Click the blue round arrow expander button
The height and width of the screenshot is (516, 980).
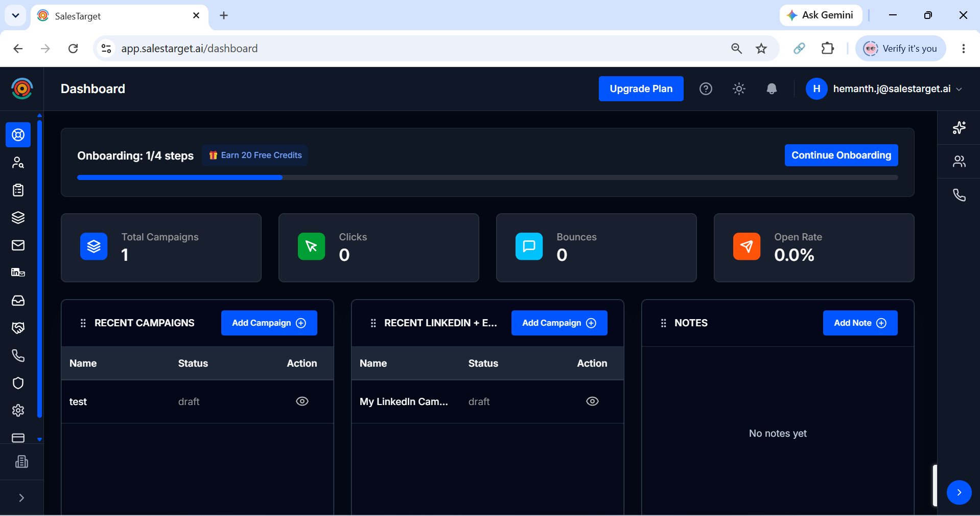[959, 492]
